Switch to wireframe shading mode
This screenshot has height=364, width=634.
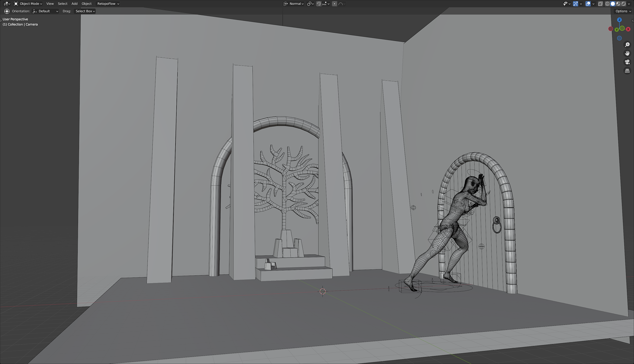(x=607, y=4)
